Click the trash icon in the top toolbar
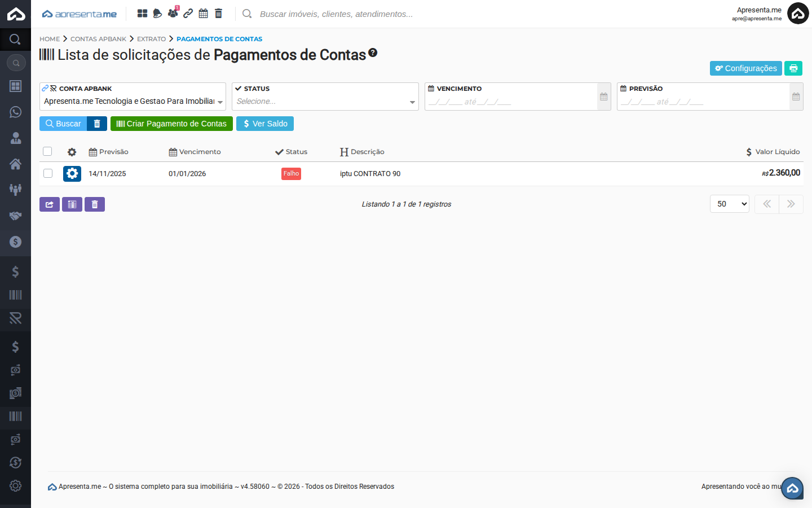Screen dimensions: 812x508 tap(218, 13)
